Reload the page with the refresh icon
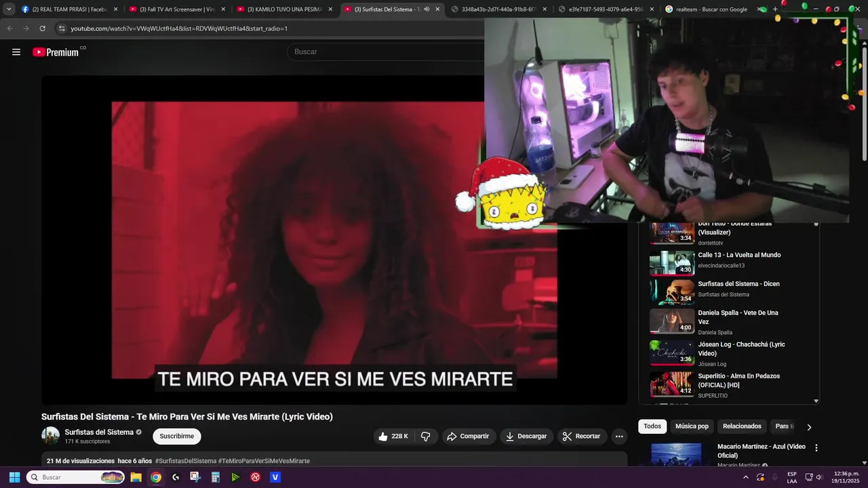Viewport: 868px width, 488px height. [x=42, y=28]
